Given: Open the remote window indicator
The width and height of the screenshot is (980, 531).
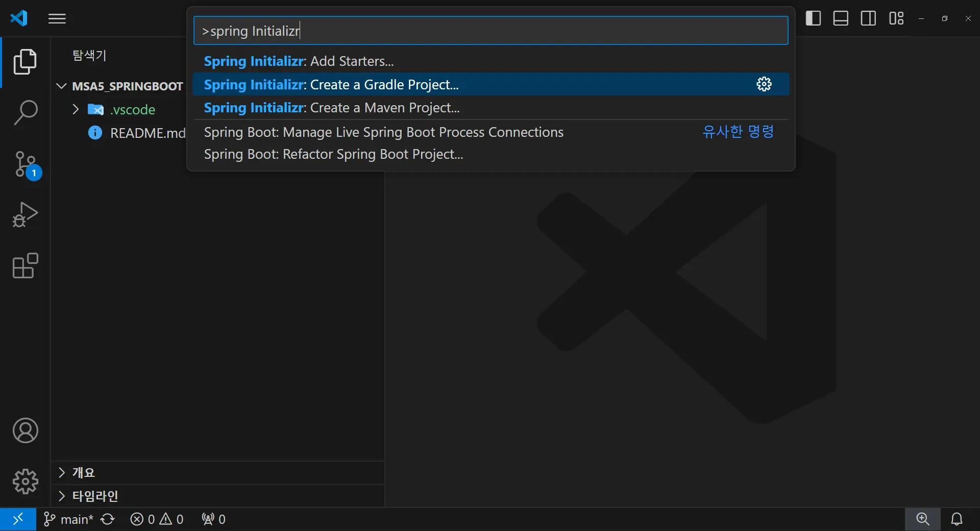Looking at the screenshot, I should [x=18, y=519].
